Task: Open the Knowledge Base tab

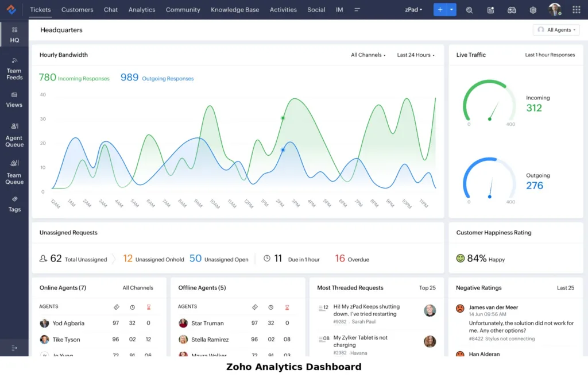Action: click(x=235, y=10)
